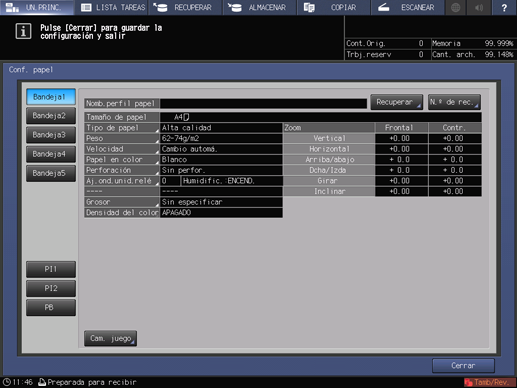Open Perforación setting
The width and height of the screenshot is (517, 388).
pyautogui.click(x=122, y=170)
